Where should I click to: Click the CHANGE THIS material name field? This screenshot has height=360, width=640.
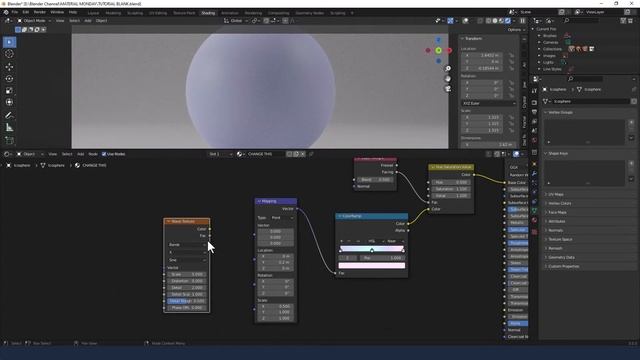[265, 154]
